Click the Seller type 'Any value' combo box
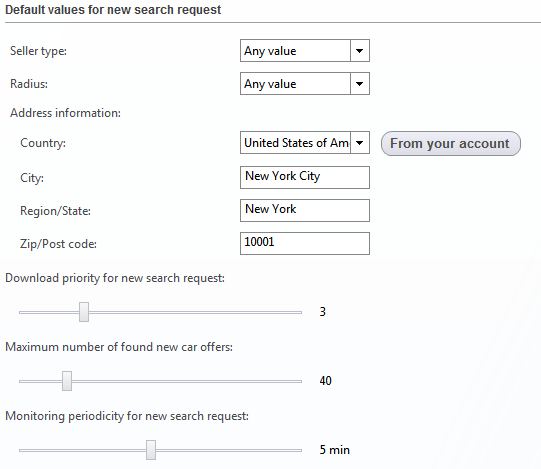541x469 pixels. coord(305,51)
